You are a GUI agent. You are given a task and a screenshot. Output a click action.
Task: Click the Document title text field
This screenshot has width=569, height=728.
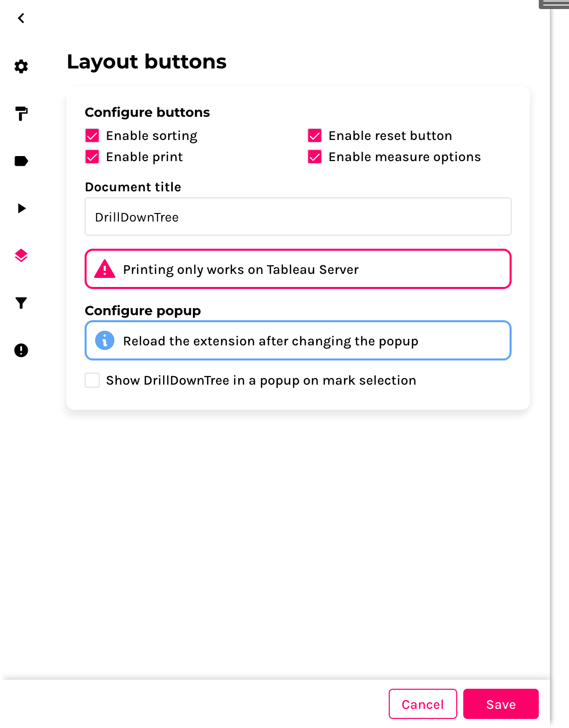(298, 217)
